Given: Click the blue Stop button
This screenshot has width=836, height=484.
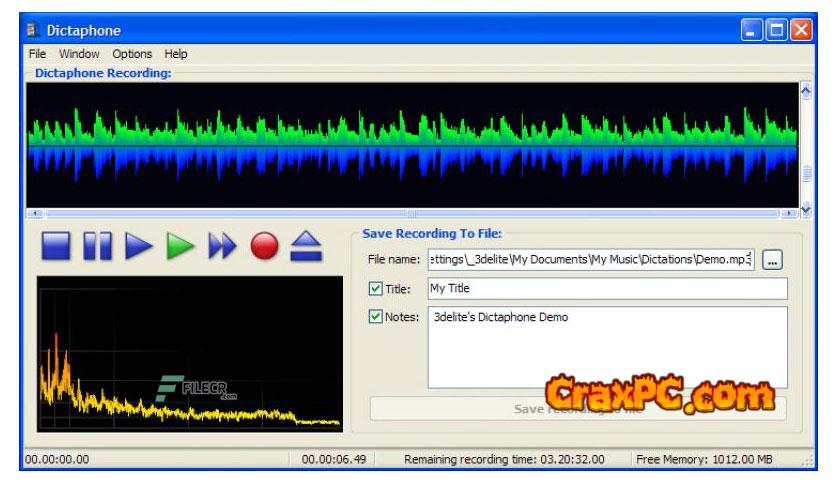Looking at the screenshot, I should click(x=56, y=246).
